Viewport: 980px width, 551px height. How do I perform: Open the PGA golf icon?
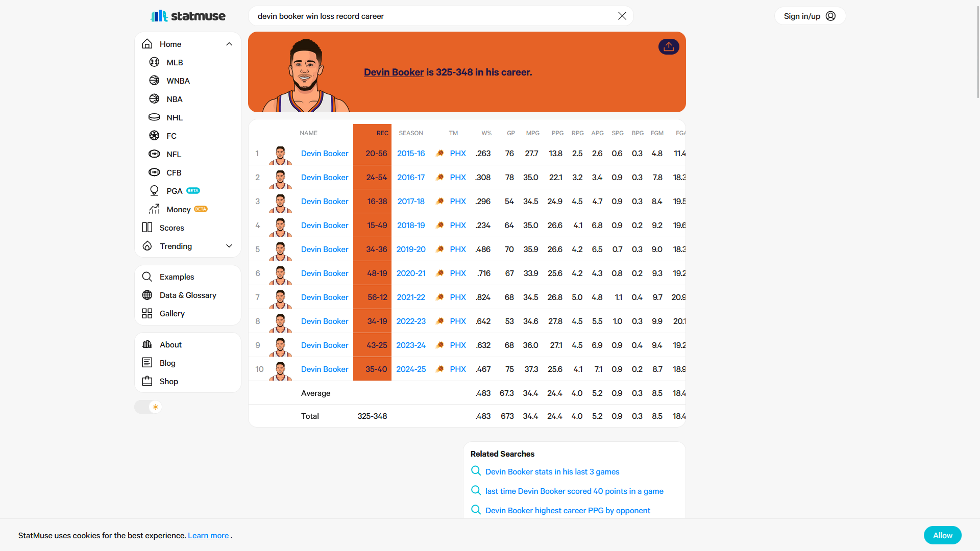154,191
